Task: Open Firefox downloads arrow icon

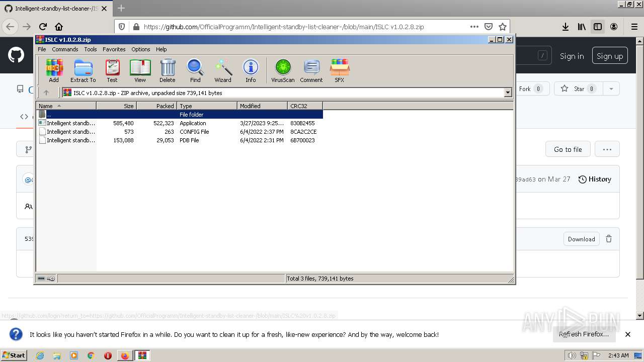Action: [566, 27]
